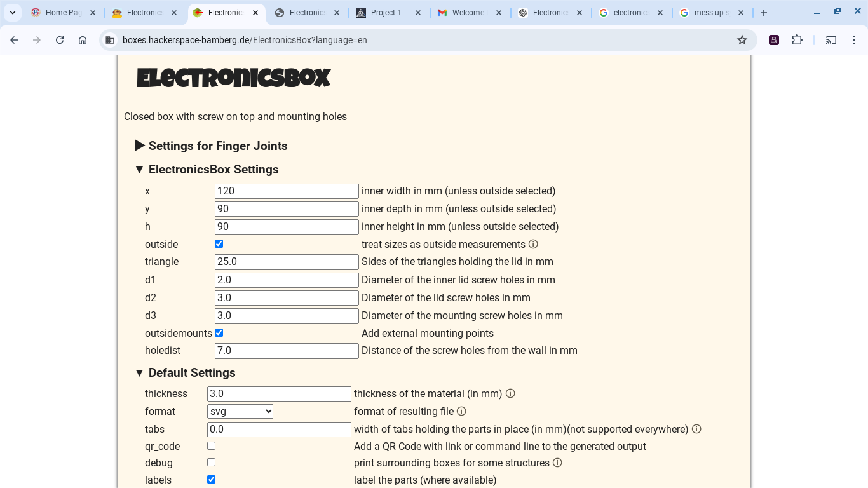This screenshot has width=868, height=488.
Task: Click info icon beside tabs description
Action: (x=696, y=429)
